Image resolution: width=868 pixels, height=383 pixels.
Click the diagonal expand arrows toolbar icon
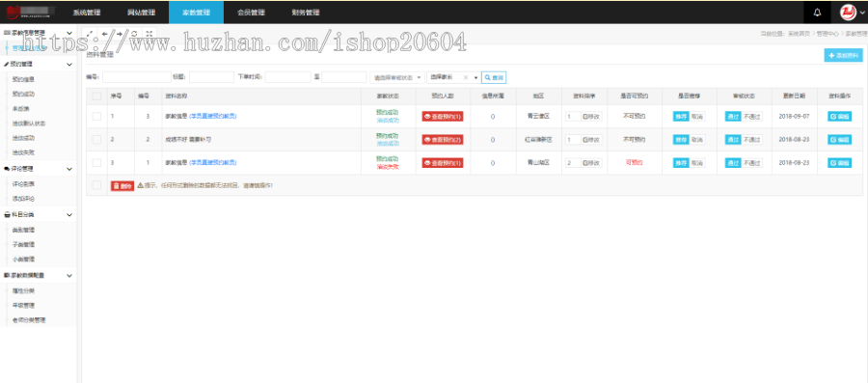pos(89,34)
